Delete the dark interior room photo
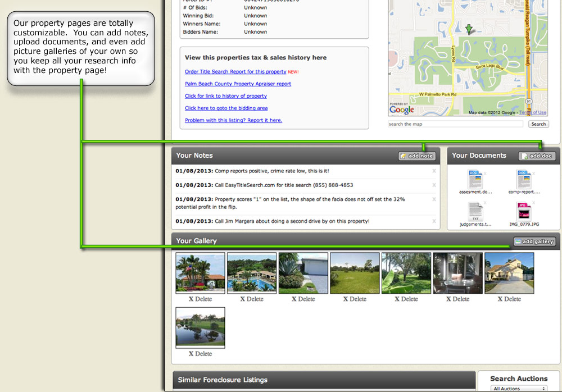The height and width of the screenshot is (392, 562). pos(457,299)
